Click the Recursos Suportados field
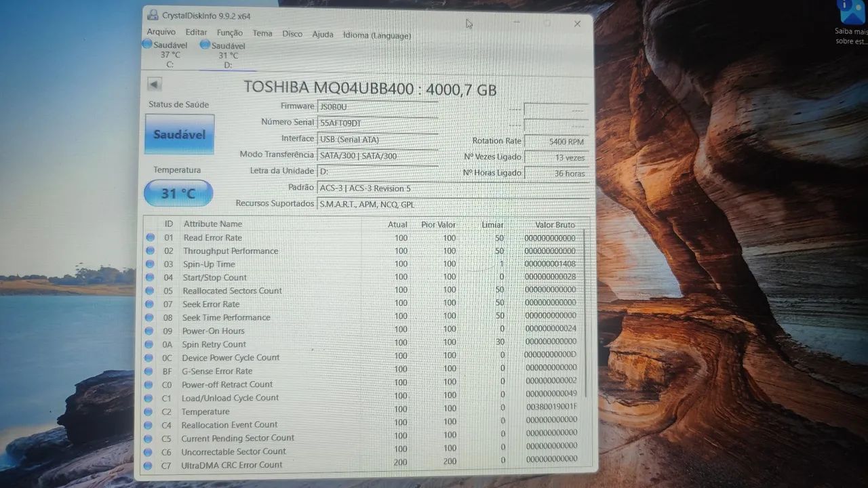 point(452,205)
